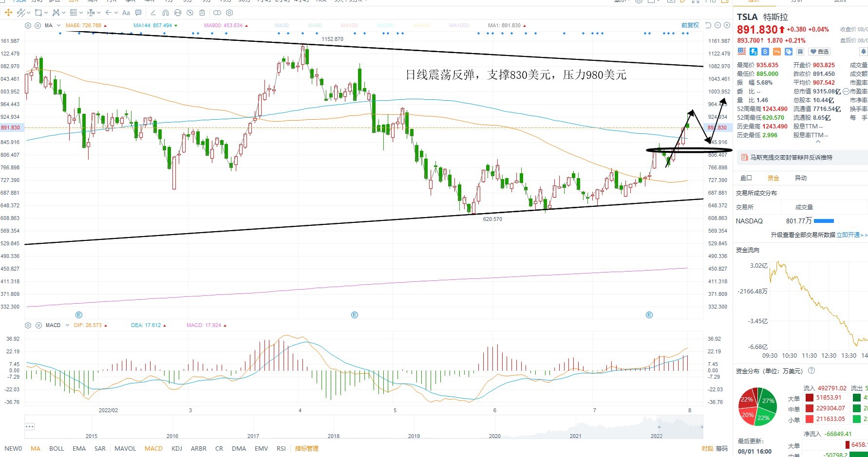Select the move/crosshair cursor tool
The width and height of the screenshot is (868, 457).
coord(8,13)
